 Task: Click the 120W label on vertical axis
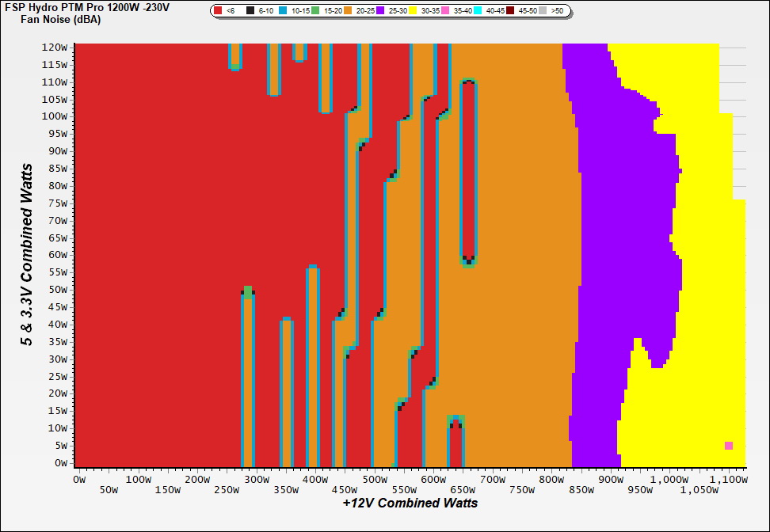pos(55,47)
